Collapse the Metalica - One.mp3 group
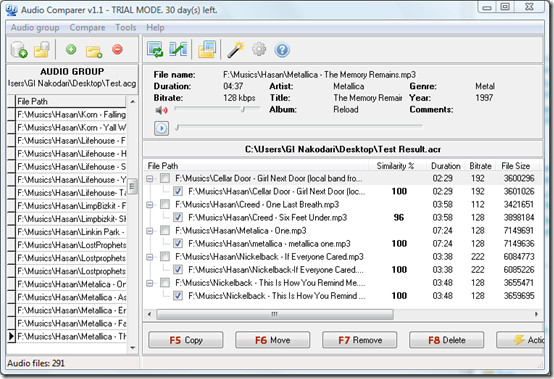Viewport: 554px width, 379px height. (150, 231)
